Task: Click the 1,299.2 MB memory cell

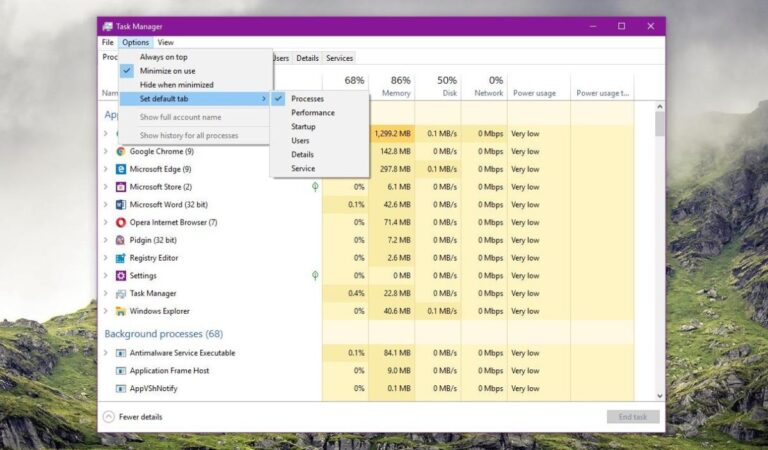Action: [x=392, y=134]
